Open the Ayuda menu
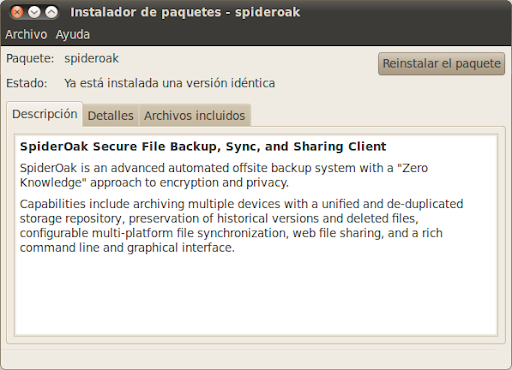Screen dimensions: 512x370 [x=73, y=34]
